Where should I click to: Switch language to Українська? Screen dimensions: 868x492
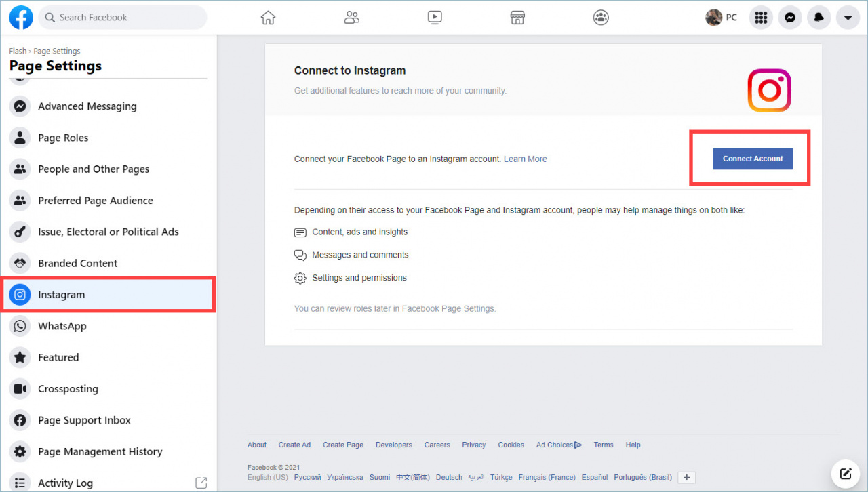point(345,477)
